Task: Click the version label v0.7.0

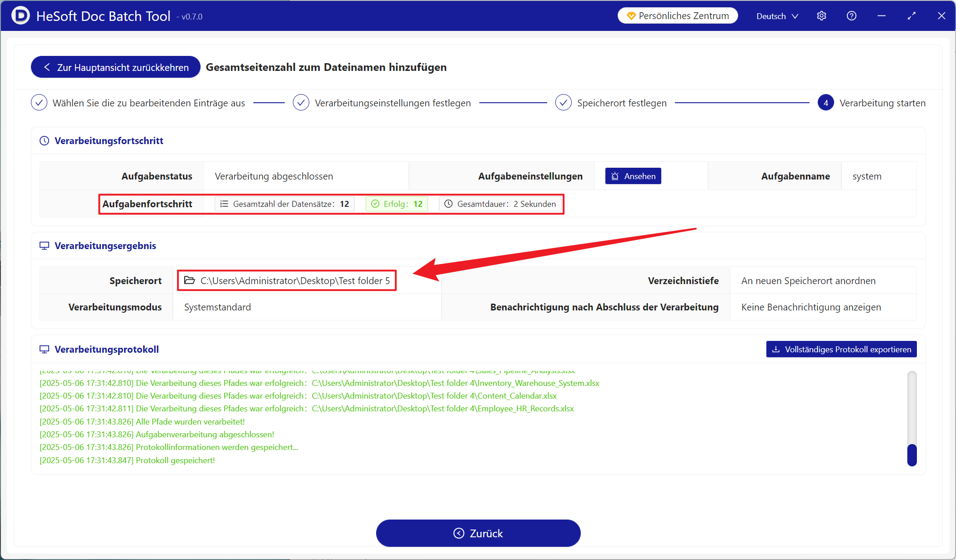Action: pos(192,17)
